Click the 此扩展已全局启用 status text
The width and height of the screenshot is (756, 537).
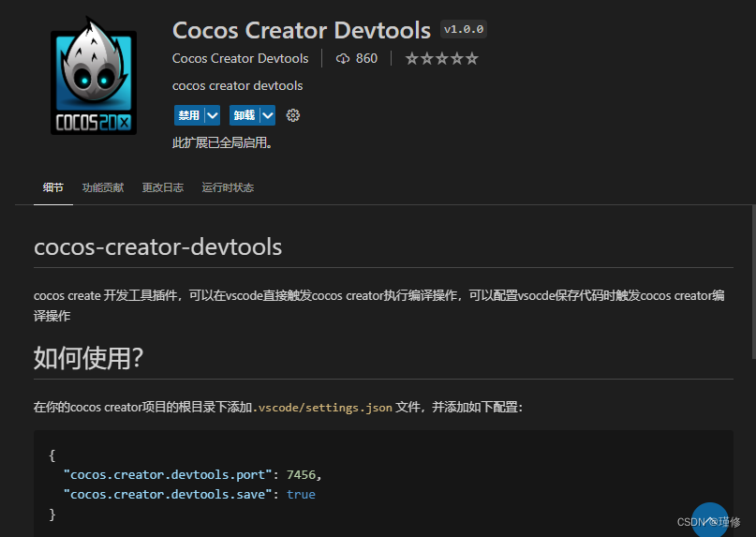[223, 142]
